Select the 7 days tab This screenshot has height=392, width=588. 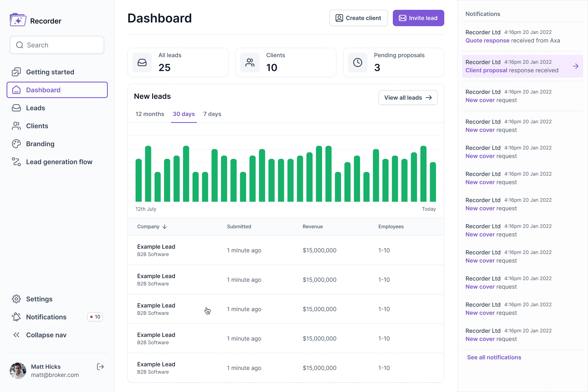tap(212, 114)
